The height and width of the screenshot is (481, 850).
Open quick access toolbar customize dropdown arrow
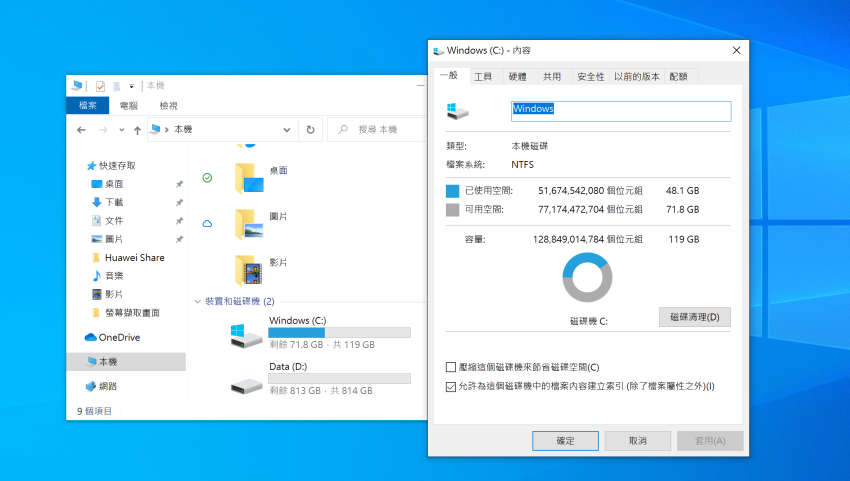click(131, 86)
